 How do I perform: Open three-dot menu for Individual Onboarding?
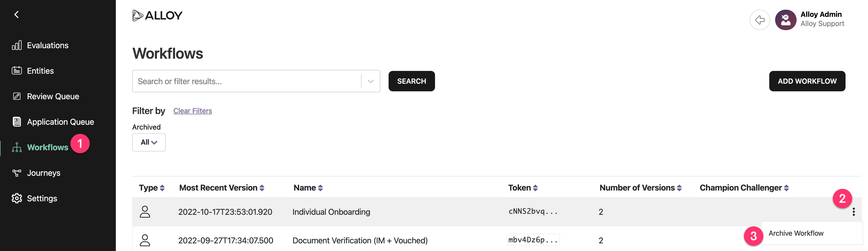(x=853, y=211)
